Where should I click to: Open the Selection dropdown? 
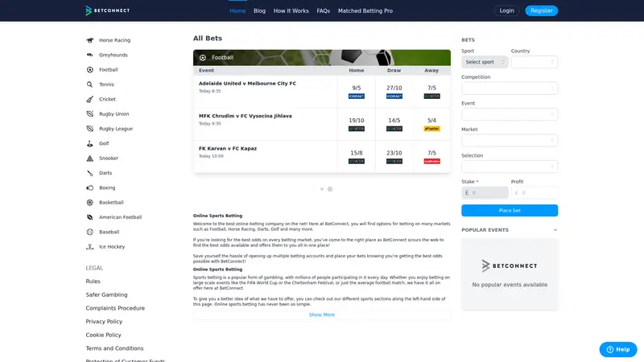tap(510, 167)
